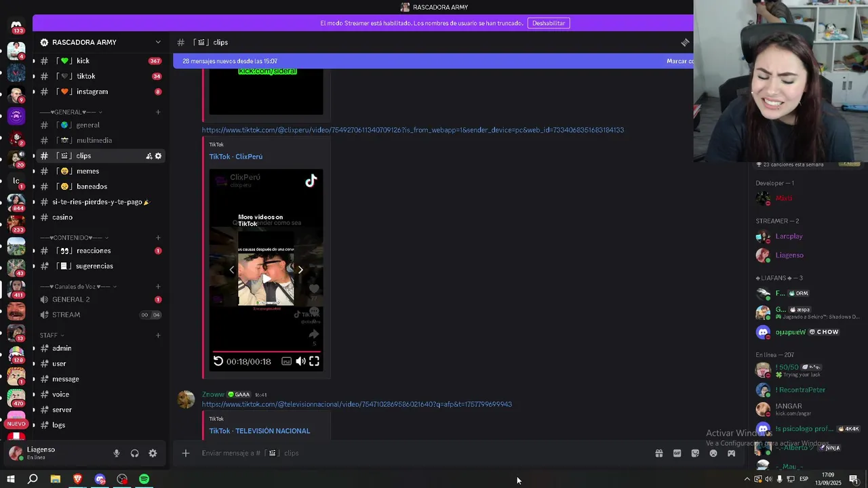Open RecontraPeter member profile
Image resolution: width=868 pixels, height=488 pixels.
click(x=800, y=390)
